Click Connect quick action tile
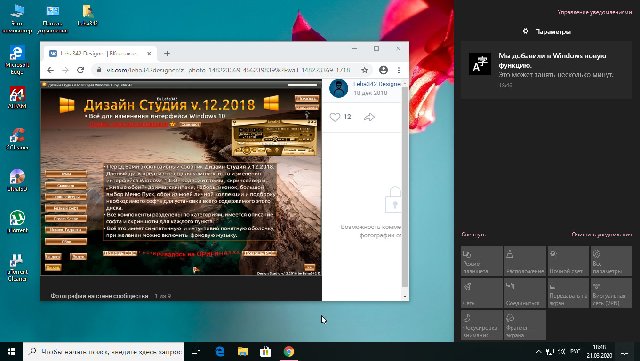The width and height of the screenshot is (640, 361). click(x=524, y=293)
